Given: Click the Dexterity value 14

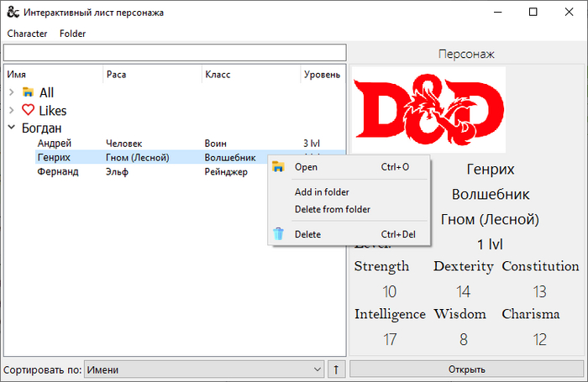Looking at the screenshot, I should coord(463,291).
